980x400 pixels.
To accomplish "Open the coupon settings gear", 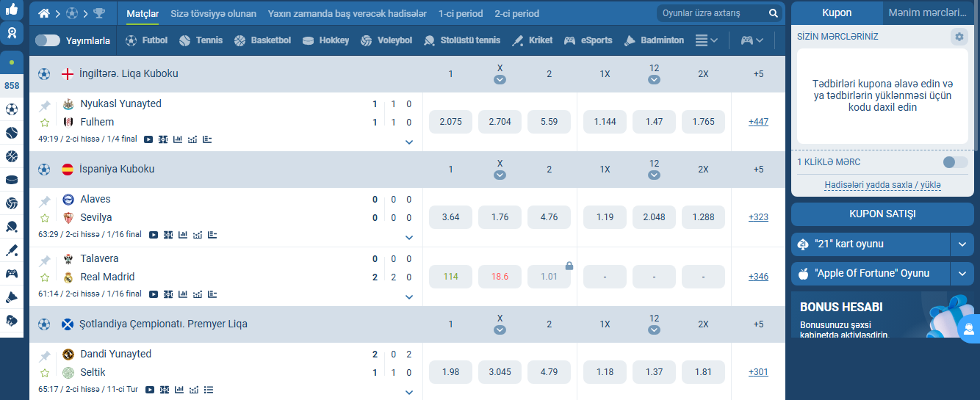I will tap(959, 37).
